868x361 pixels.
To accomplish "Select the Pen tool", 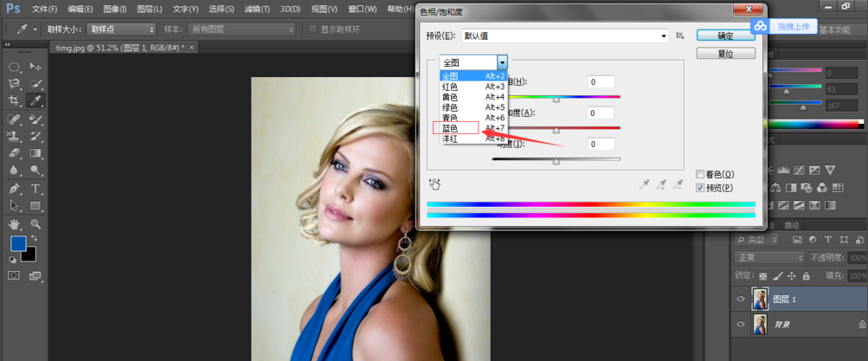I will pos(14,189).
